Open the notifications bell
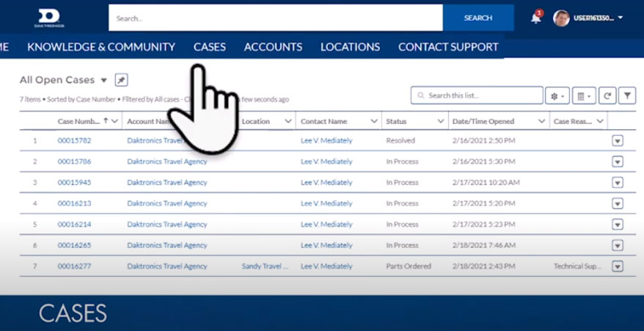The image size is (644, 331). pos(536,18)
